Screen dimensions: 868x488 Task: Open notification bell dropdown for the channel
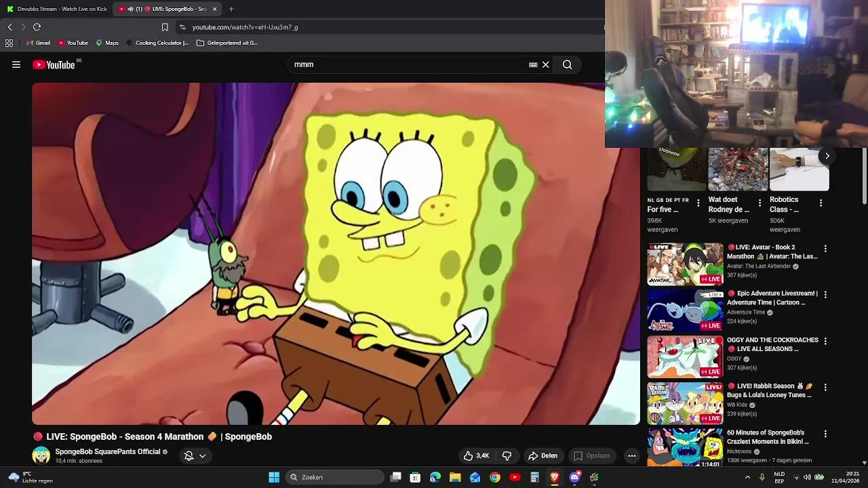click(x=195, y=456)
